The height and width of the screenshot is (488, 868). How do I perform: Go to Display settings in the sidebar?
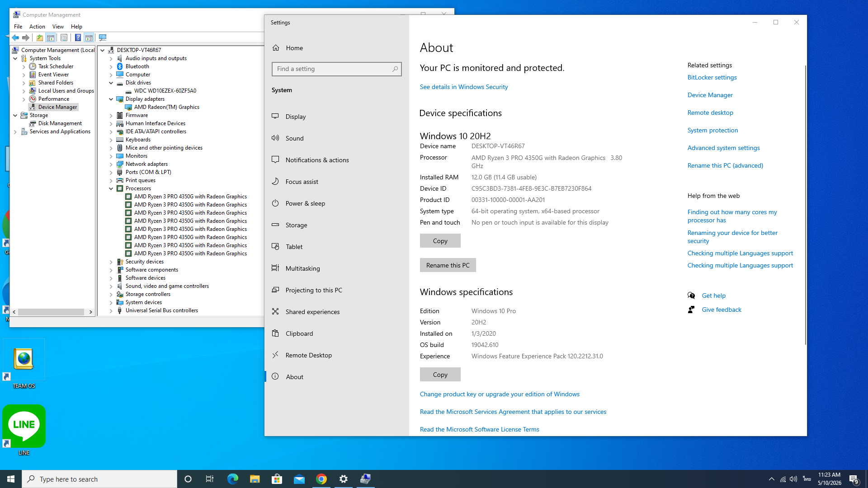click(337, 117)
